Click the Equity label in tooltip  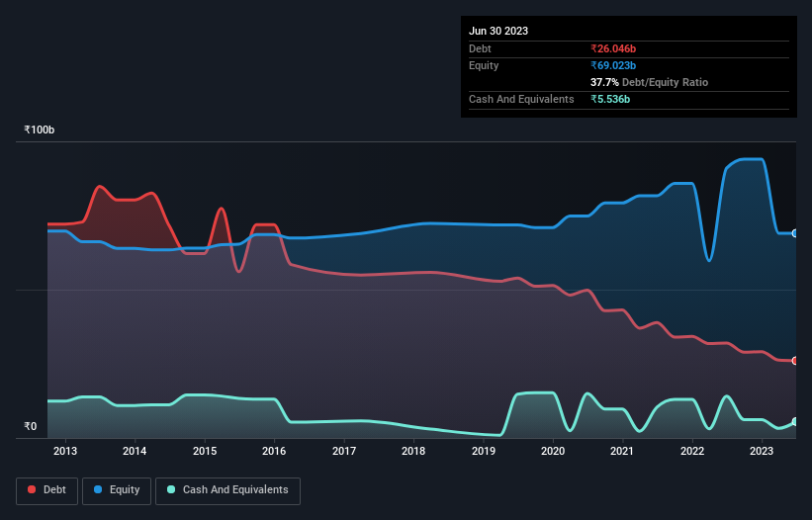click(484, 65)
